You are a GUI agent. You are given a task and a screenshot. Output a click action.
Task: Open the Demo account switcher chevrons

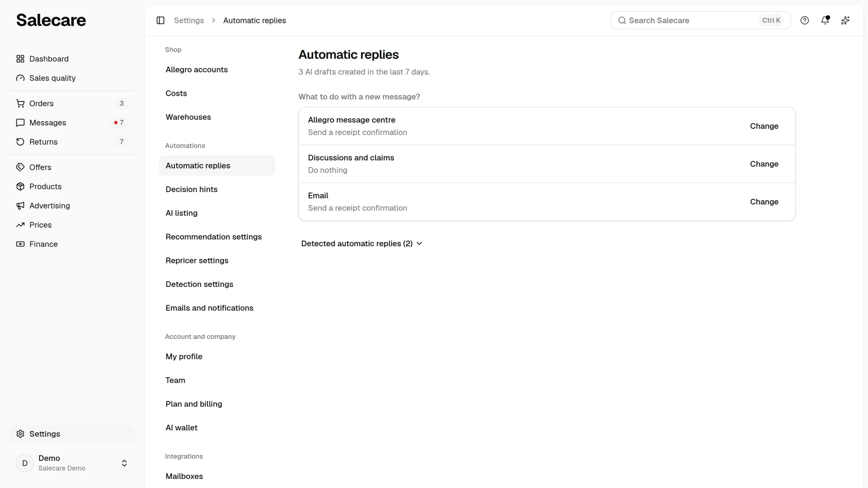pyautogui.click(x=124, y=463)
